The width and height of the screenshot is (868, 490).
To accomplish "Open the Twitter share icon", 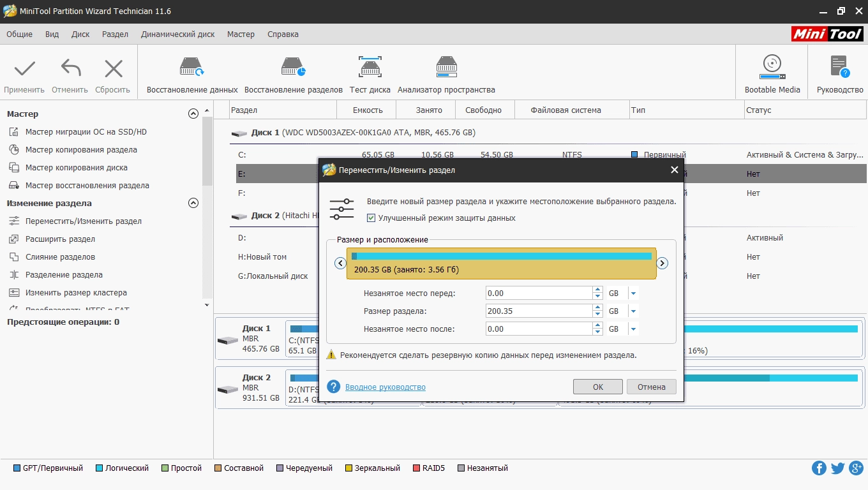I will click(x=838, y=468).
